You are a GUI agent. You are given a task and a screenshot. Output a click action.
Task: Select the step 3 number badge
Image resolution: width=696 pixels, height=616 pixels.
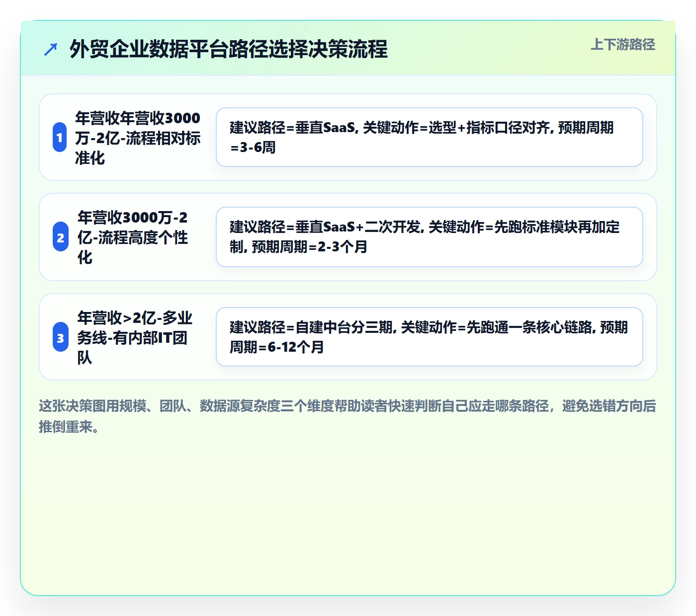point(61,337)
